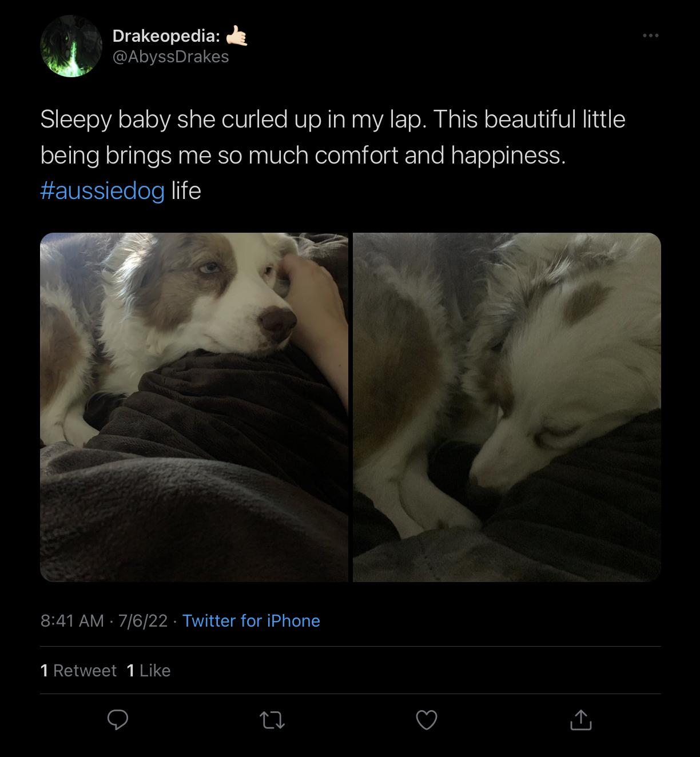Screen dimensions: 700x757
Task: View the right photo of sleeping dog
Action: (507, 407)
